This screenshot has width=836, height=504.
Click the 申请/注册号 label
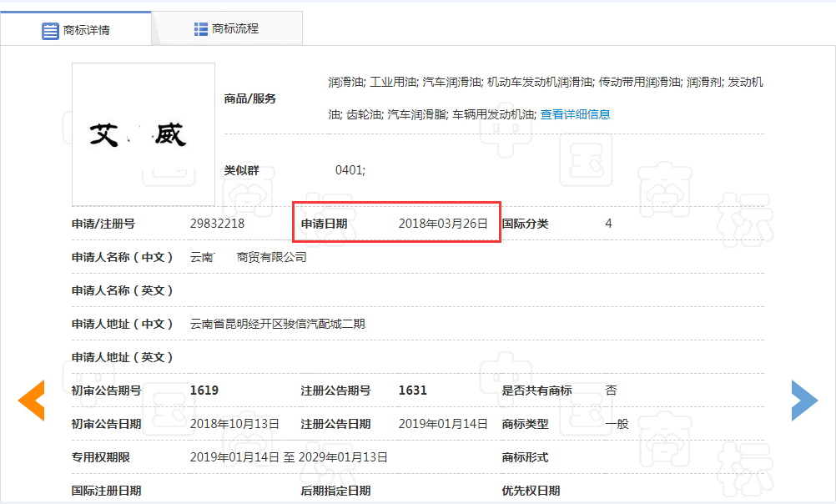[103, 224]
